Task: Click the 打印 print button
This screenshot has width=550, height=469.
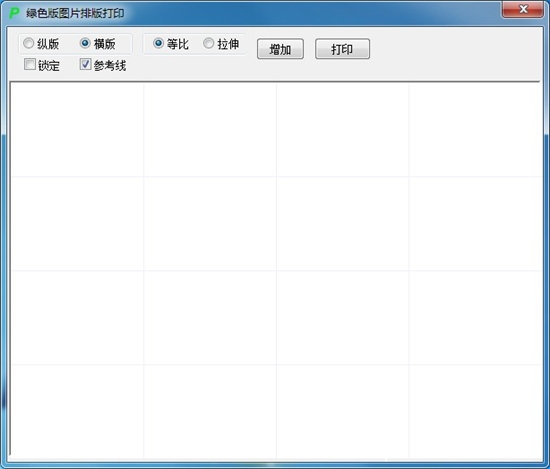Action: point(342,49)
